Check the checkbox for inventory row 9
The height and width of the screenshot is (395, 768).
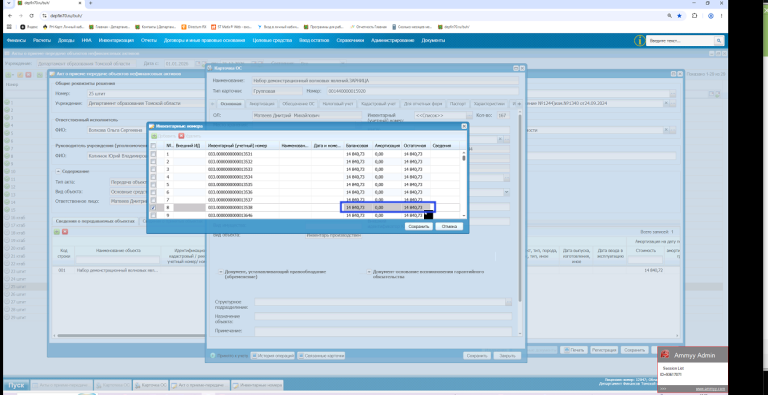pos(153,215)
